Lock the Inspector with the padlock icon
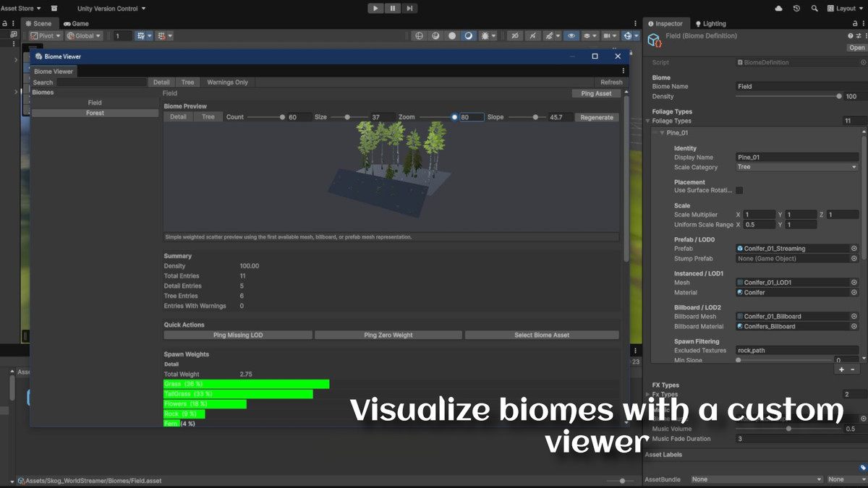 (854, 23)
